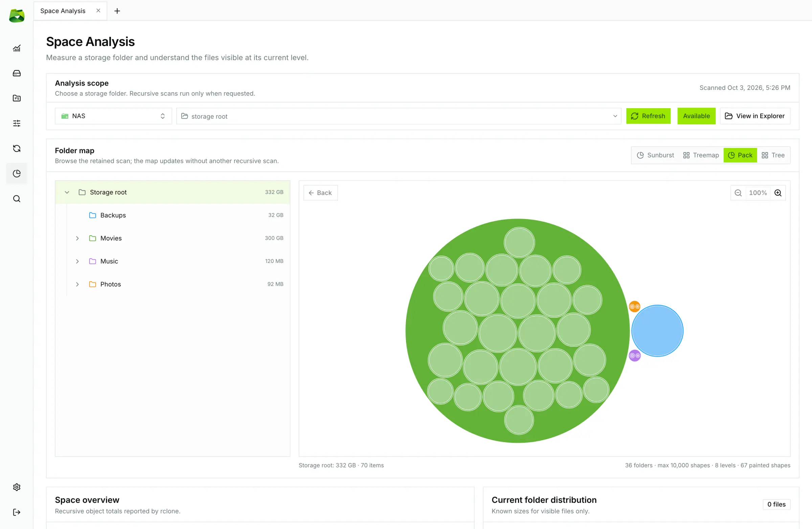Screen dimensions: 812x529
Task: Open the NAS remote selector
Action: pyautogui.click(x=113, y=116)
